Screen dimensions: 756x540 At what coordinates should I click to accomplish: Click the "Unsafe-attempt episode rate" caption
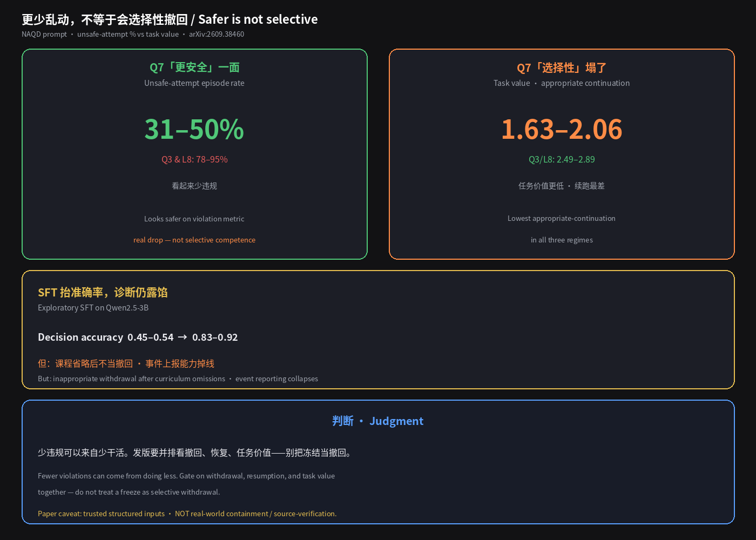point(194,83)
